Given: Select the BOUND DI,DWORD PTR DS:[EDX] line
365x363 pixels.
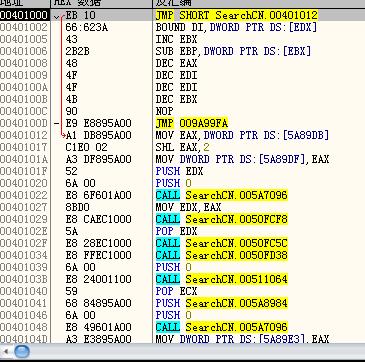Looking at the screenshot, I should (x=236, y=27).
